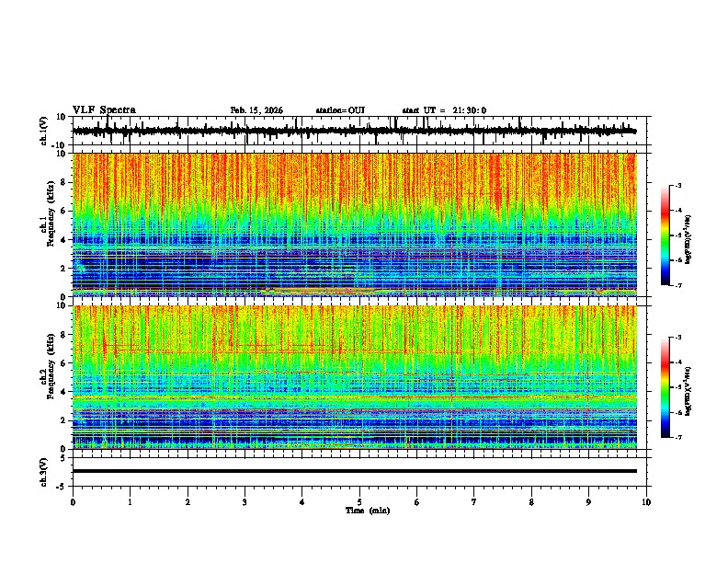Click the ch.2 spectrogram panel

tap(355, 377)
